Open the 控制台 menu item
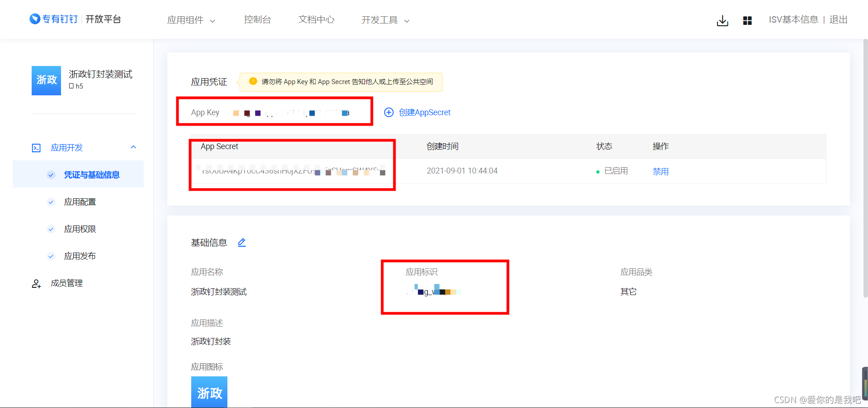868x408 pixels. tap(257, 19)
